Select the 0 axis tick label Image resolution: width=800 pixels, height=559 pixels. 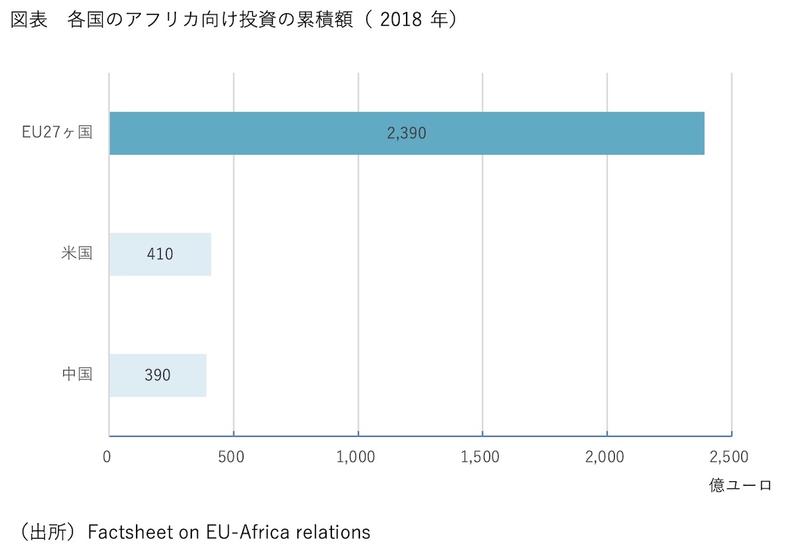(107, 458)
